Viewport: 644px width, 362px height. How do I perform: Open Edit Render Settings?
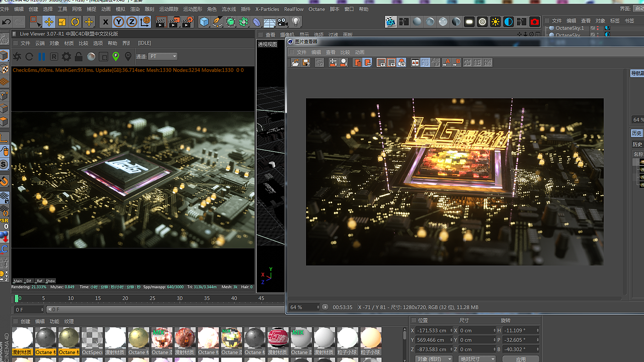[x=187, y=22]
